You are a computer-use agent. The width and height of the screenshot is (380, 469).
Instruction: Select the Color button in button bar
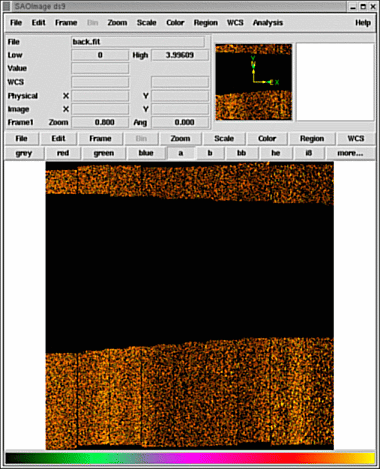pos(267,139)
